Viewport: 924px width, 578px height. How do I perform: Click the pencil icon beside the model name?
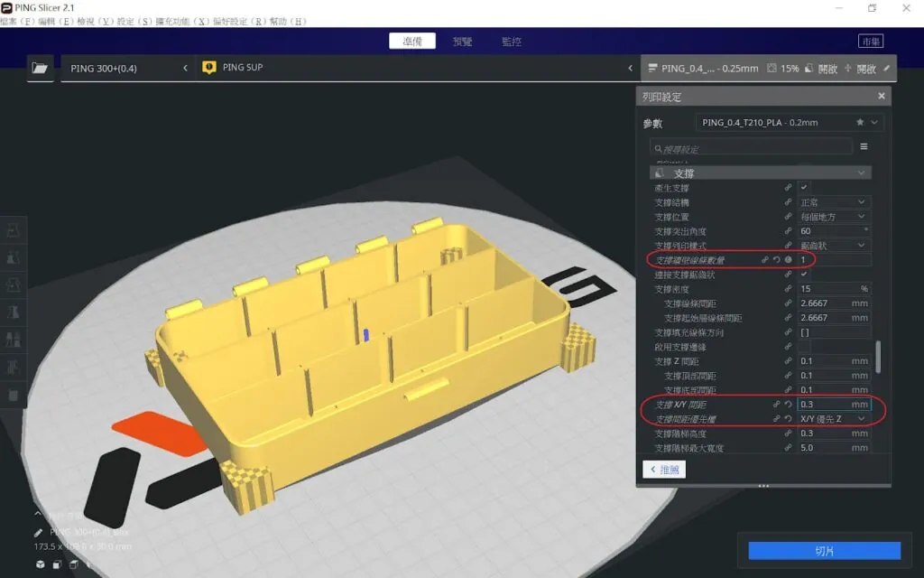[x=39, y=533]
